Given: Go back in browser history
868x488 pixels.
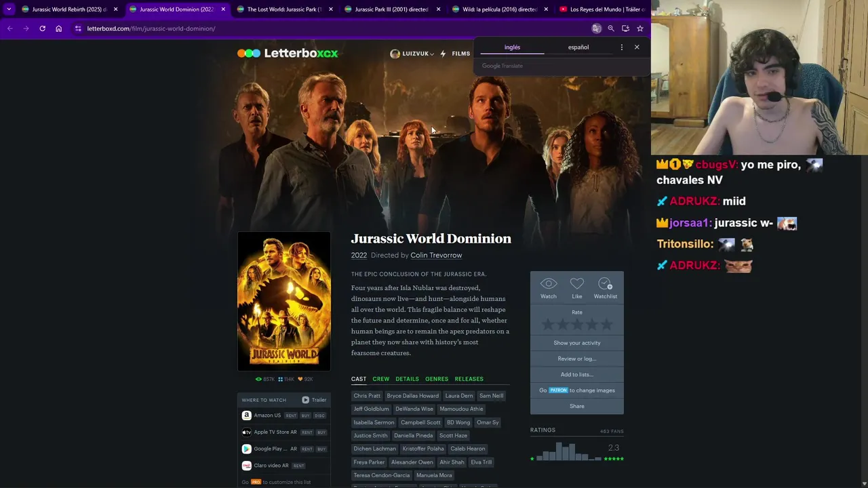Looking at the screenshot, I should (9, 28).
